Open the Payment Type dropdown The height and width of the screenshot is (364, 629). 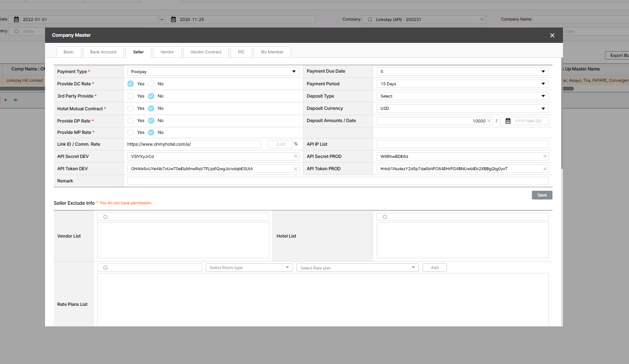click(x=213, y=71)
